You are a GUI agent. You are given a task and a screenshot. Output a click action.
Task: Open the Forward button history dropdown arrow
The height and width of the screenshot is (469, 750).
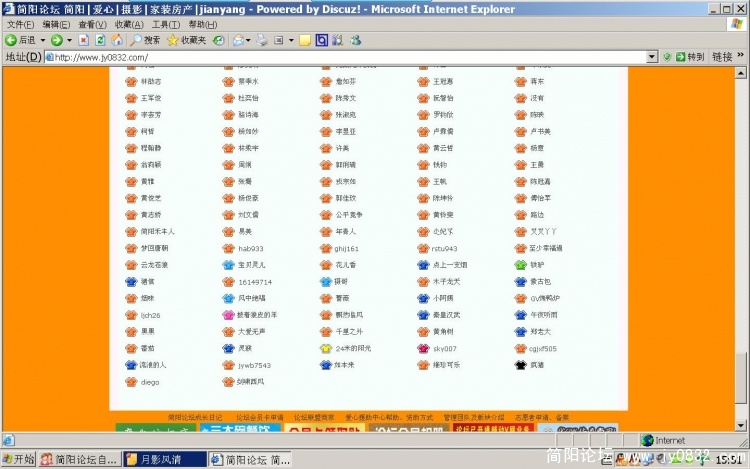click(x=69, y=40)
